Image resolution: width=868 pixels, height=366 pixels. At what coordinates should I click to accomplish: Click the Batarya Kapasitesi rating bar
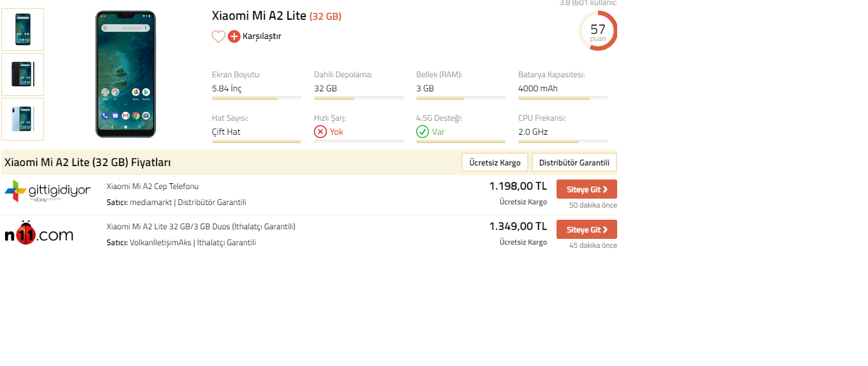click(563, 98)
